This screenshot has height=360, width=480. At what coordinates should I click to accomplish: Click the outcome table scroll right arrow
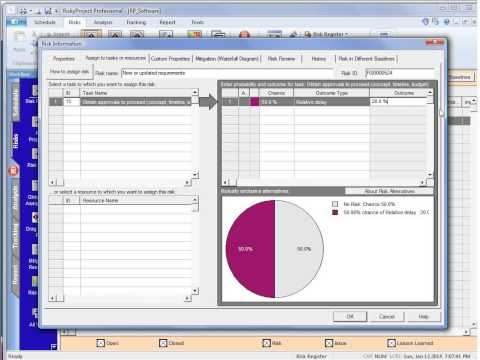[x=423, y=182]
